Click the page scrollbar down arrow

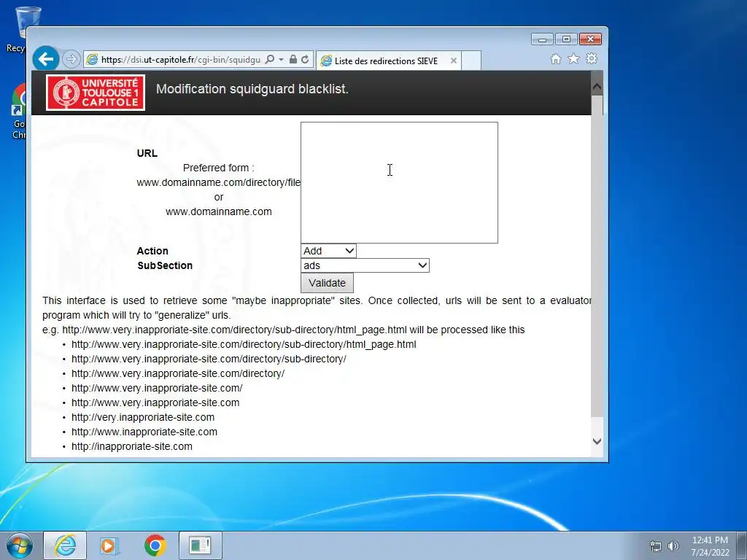coord(597,441)
